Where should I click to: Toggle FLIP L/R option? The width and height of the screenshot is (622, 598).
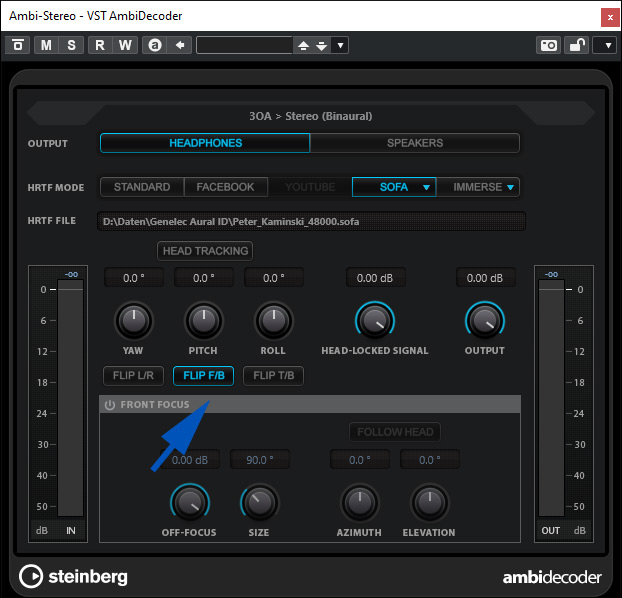(134, 376)
